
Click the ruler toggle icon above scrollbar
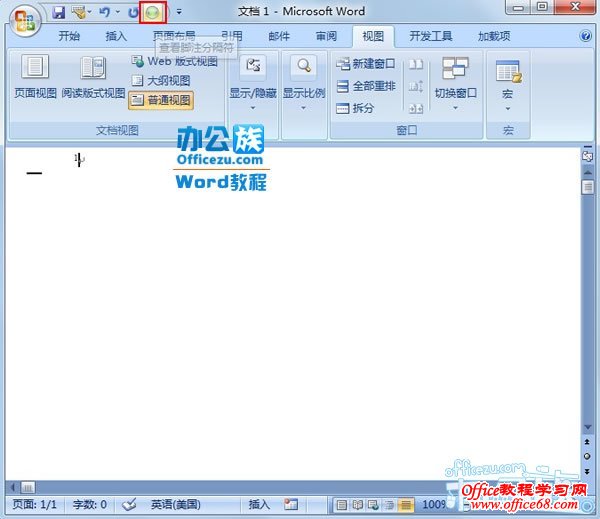tap(587, 154)
